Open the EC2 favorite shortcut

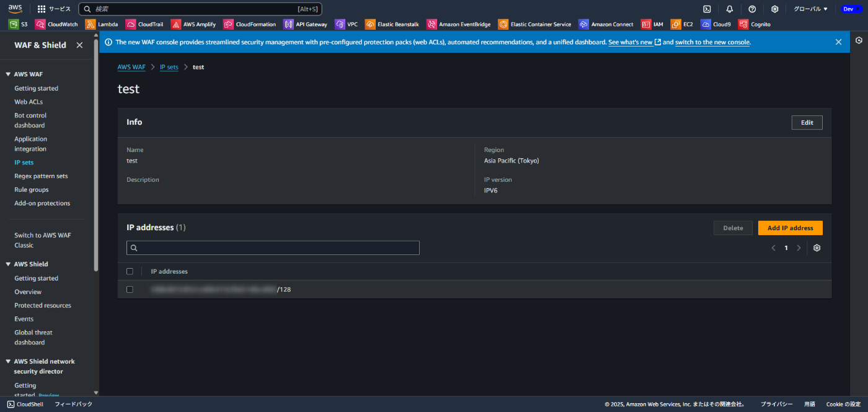[682, 24]
